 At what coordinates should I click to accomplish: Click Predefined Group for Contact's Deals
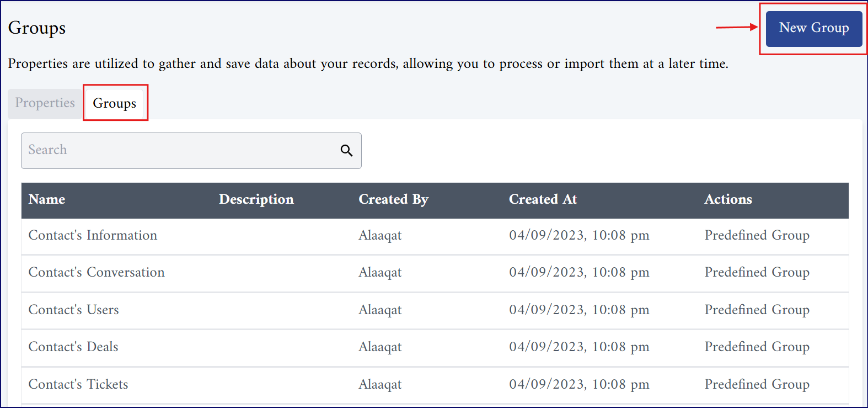(757, 348)
